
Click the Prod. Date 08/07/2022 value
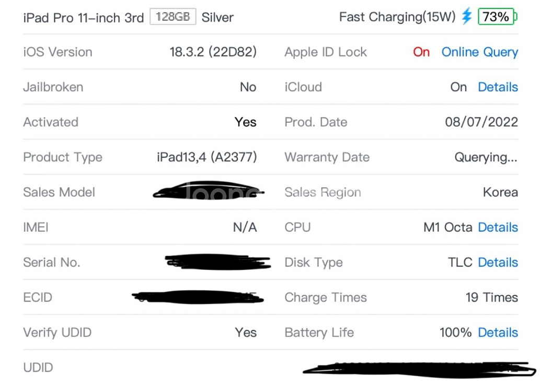click(x=481, y=122)
